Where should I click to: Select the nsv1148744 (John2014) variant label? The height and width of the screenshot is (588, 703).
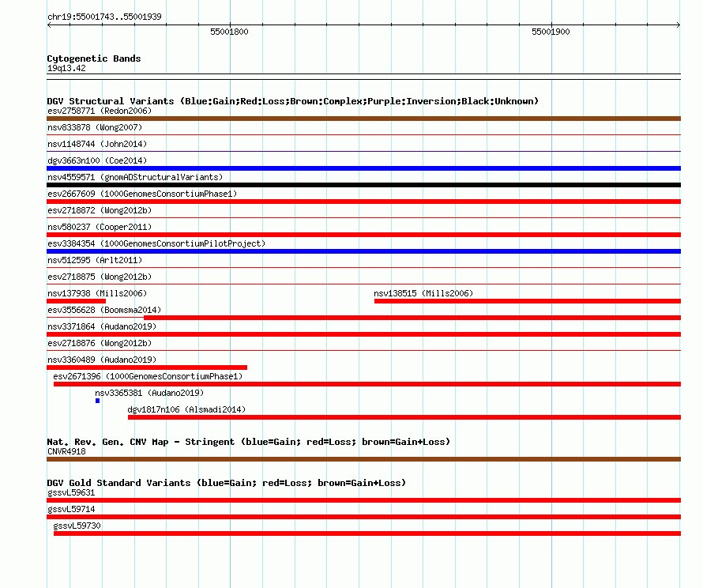(97, 144)
